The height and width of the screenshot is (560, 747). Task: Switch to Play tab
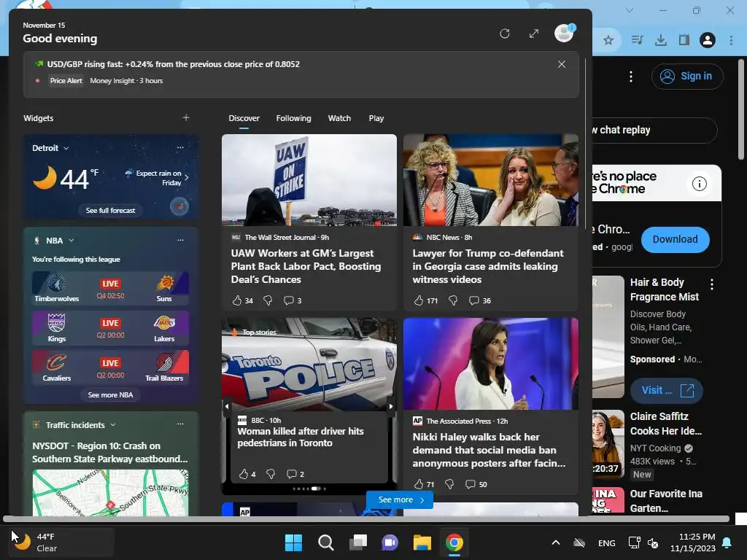tap(376, 118)
